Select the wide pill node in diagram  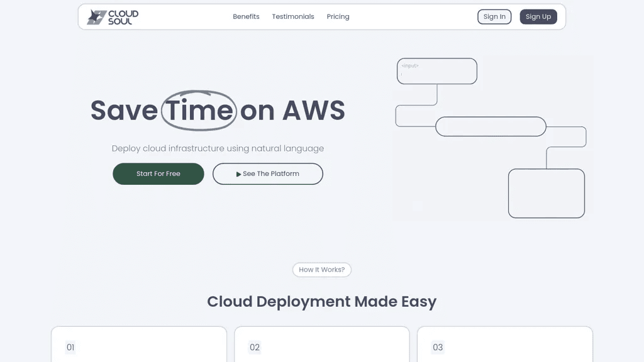[x=491, y=126]
